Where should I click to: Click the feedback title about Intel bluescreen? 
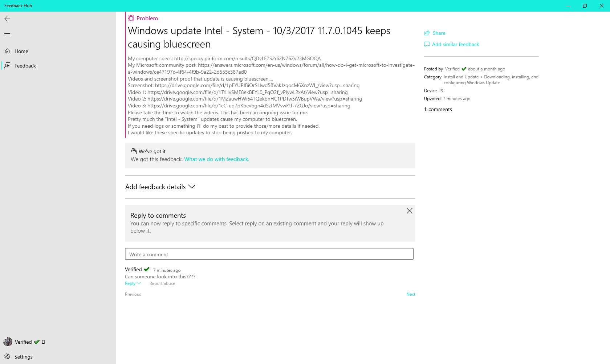click(259, 37)
